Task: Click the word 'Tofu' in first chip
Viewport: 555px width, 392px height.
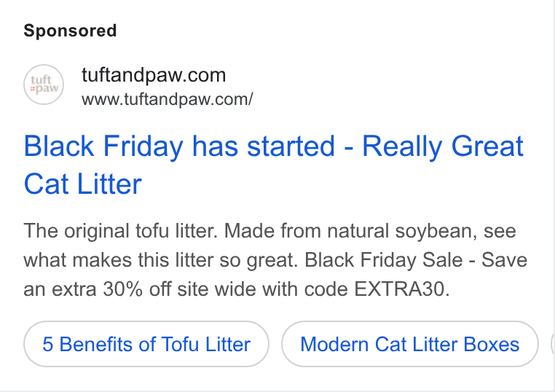Action: pos(180,344)
